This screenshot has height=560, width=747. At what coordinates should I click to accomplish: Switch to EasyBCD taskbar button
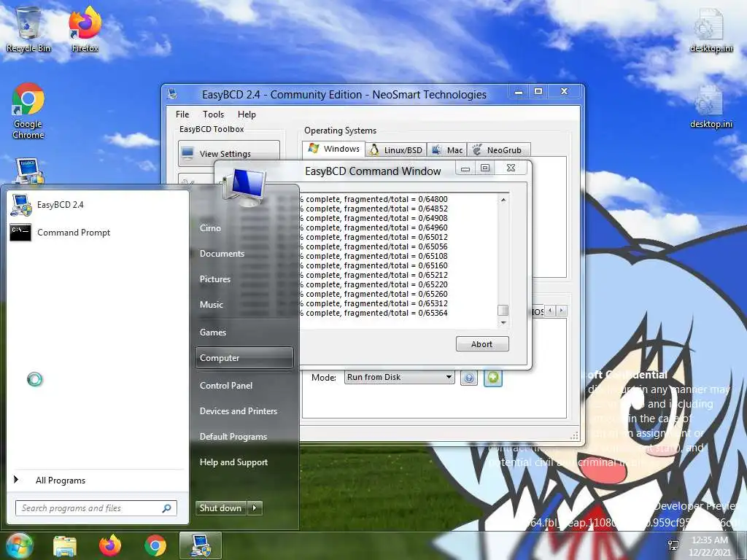(x=201, y=545)
